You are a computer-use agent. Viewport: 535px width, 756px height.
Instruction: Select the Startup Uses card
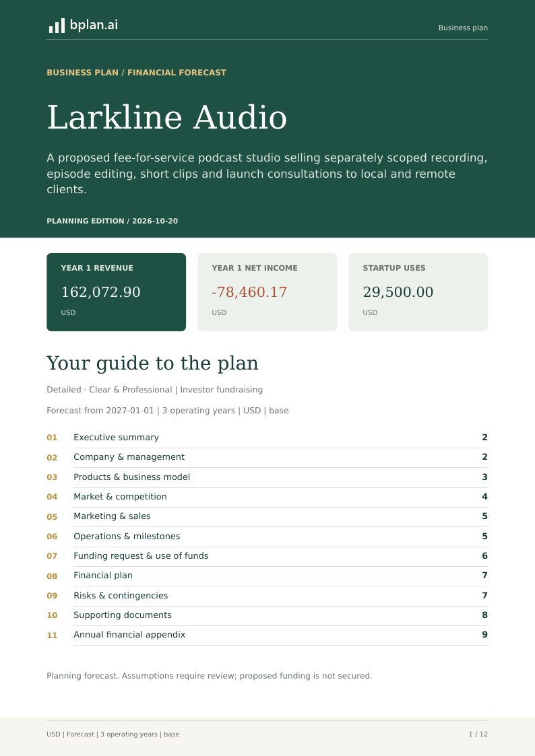coord(418,292)
